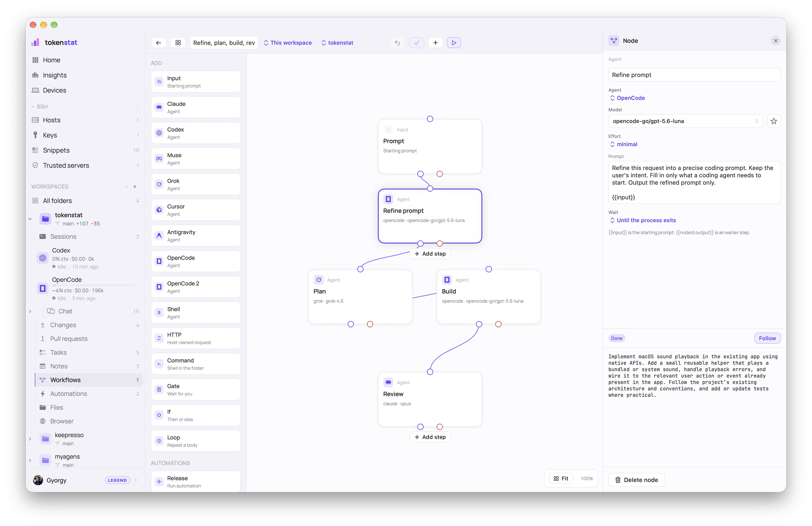Click the Fit canvas button
812x526 pixels.
pyautogui.click(x=561, y=479)
